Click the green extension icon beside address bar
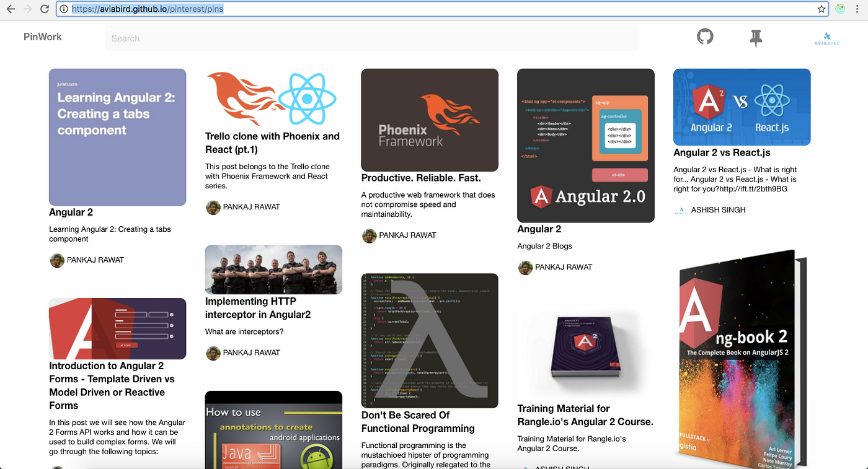 click(840, 9)
